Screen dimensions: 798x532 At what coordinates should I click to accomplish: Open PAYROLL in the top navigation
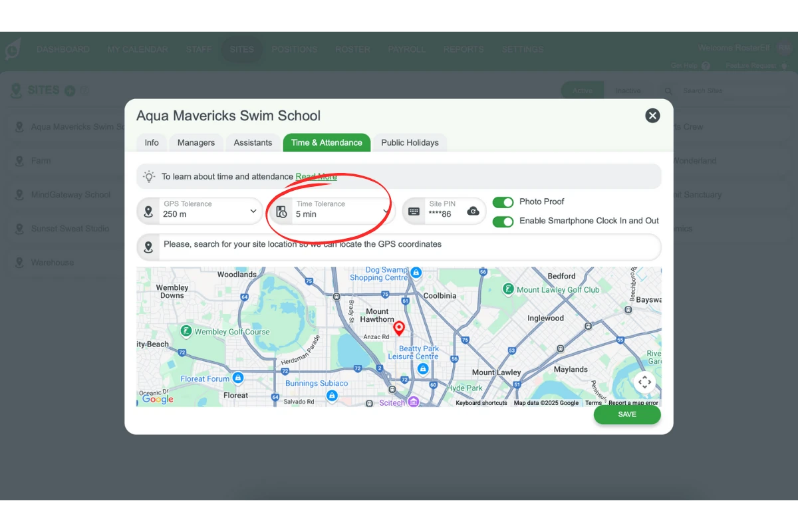coord(407,49)
